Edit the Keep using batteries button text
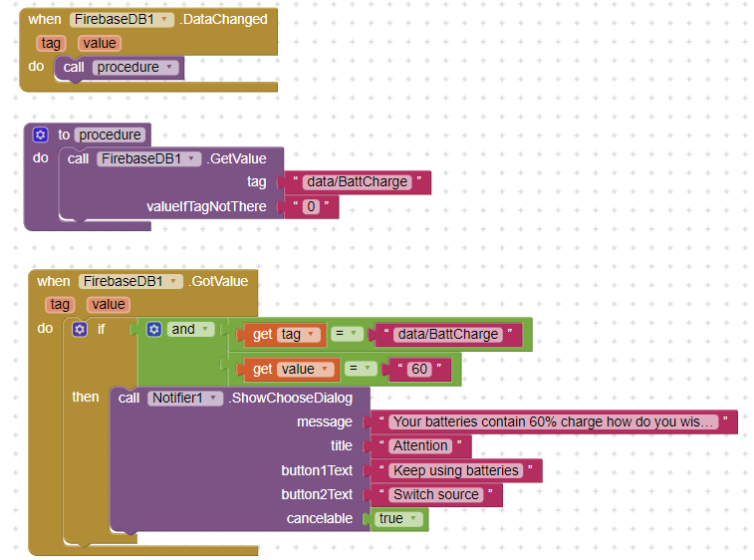This screenshot has height=560, width=754. [455, 470]
